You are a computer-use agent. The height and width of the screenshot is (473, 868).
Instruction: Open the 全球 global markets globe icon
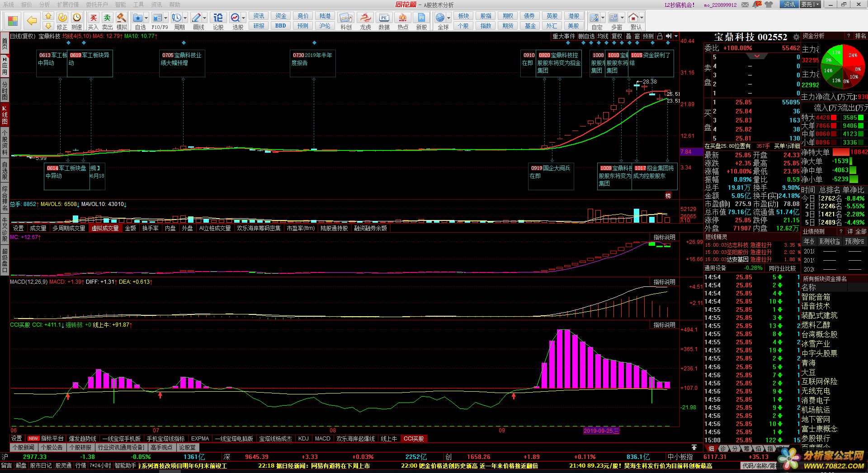tap(440, 18)
